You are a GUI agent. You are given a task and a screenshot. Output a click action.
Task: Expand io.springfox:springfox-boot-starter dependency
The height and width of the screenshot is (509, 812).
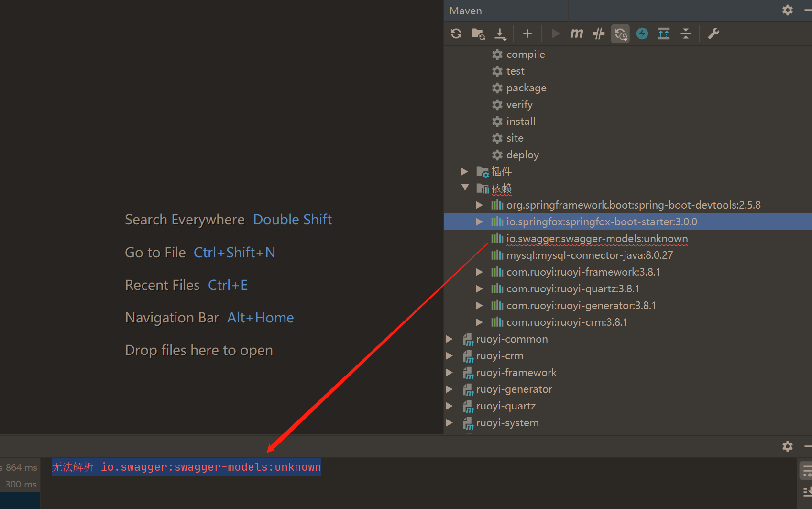(480, 221)
